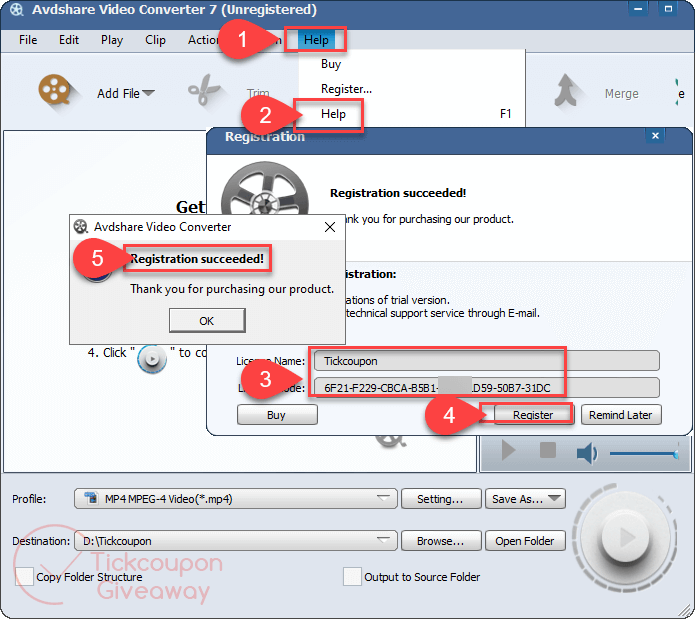
Task: Click the Avdshare app icon in title bar
Action: (x=17, y=10)
